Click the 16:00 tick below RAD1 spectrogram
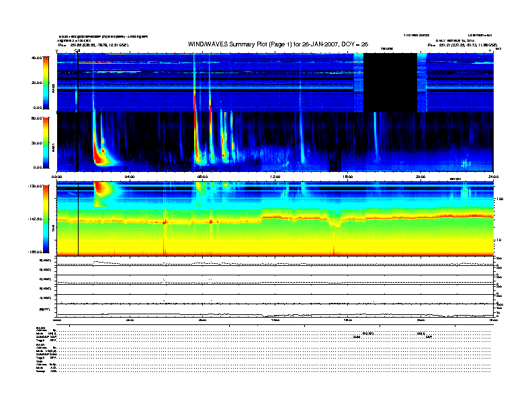Viewport: 532px width, 411px height. (348, 177)
